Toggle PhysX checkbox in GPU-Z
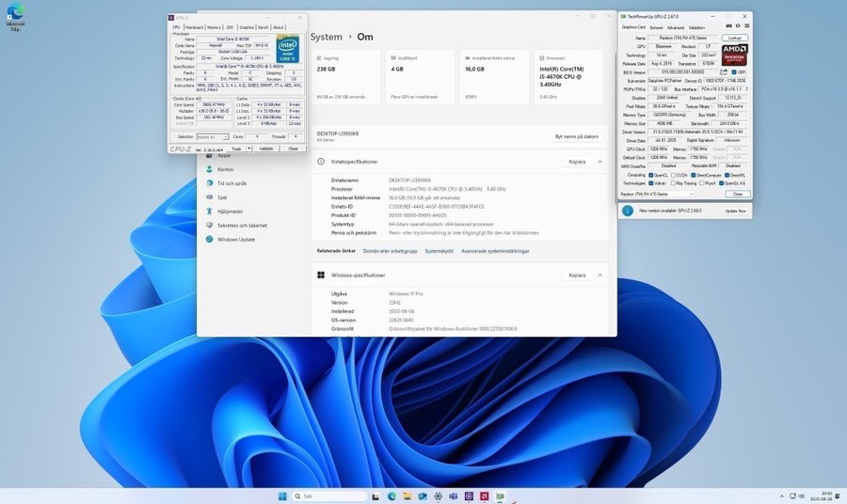Screen dimensions: 847x504 [x=701, y=183]
